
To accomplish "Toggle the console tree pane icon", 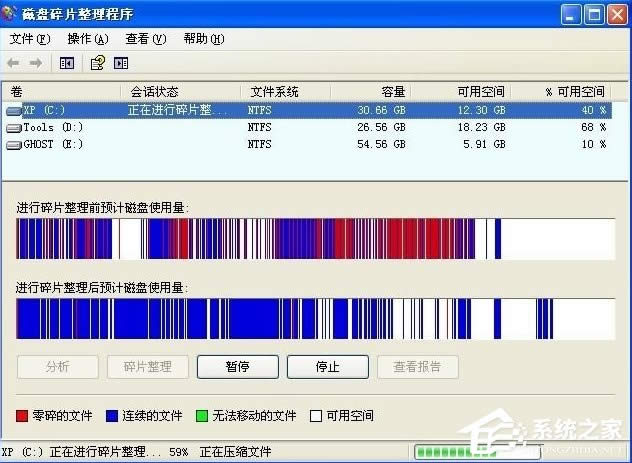I will pos(67,63).
